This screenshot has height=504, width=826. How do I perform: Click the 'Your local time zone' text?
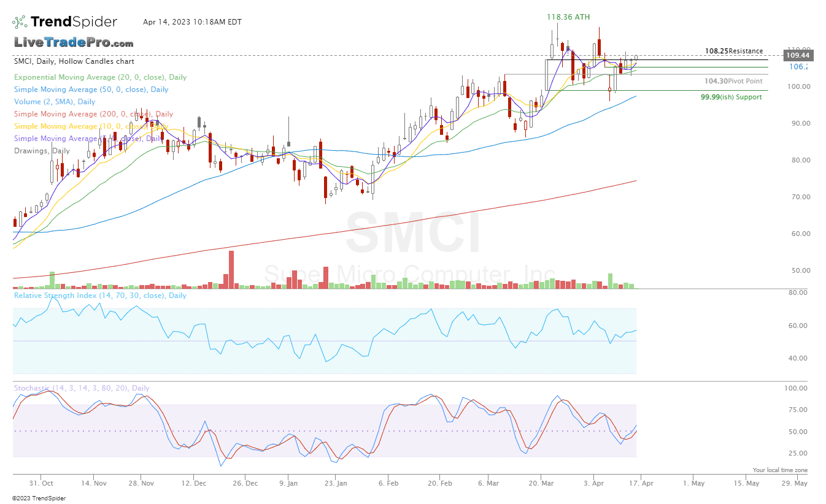780,470
